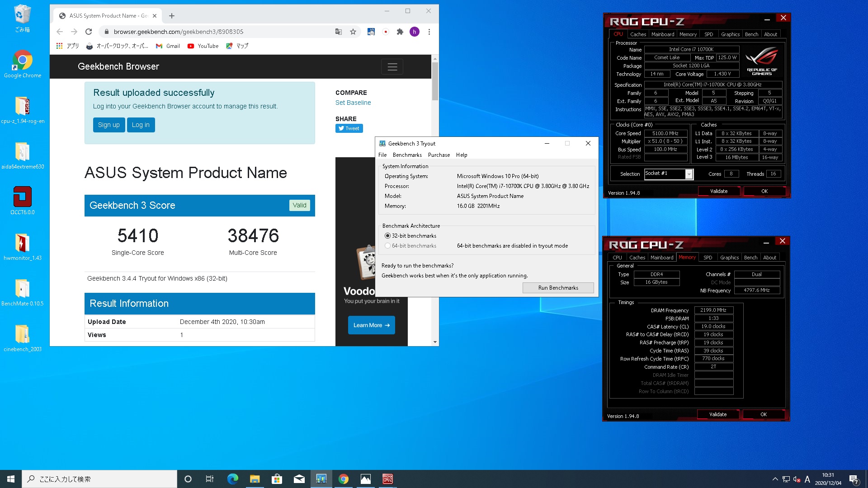This screenshot has height=488, width=868.
Task: Click the Chrome address bar URL
Action: pyautogui.click(x=179, y=32)
